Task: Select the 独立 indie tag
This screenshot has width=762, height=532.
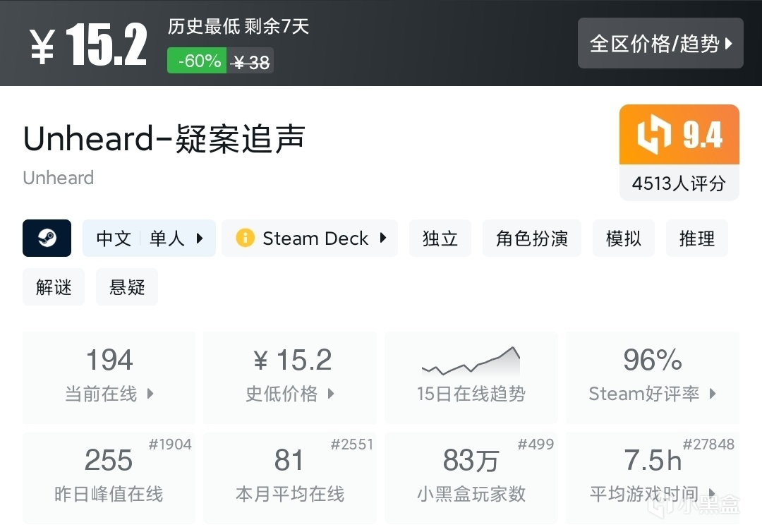Action: click(x=440, y=238)
